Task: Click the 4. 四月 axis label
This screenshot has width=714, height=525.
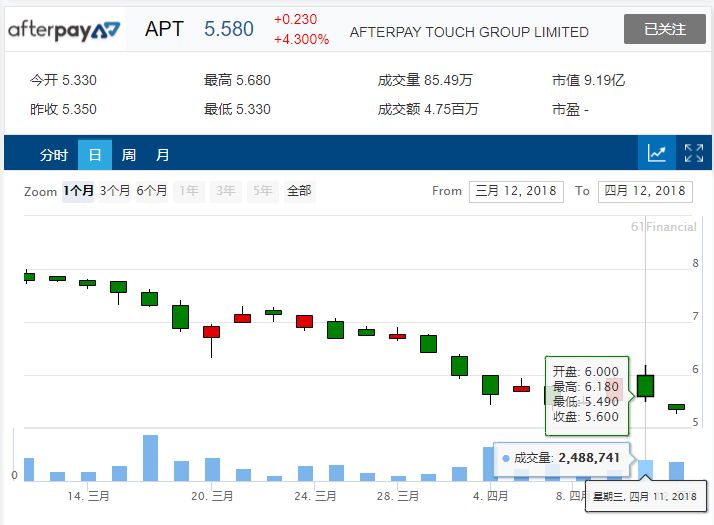Action: (490, 496)
